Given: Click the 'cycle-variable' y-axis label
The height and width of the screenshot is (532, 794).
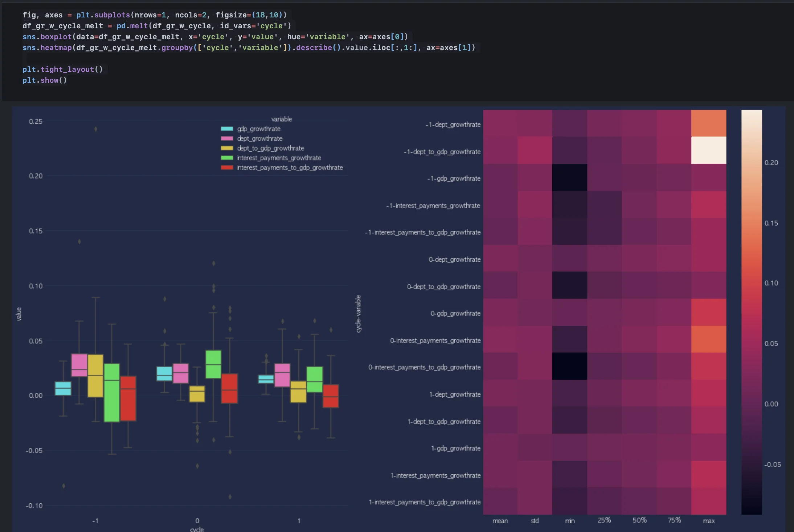Looking at the screenshot, I should point(358,314).
